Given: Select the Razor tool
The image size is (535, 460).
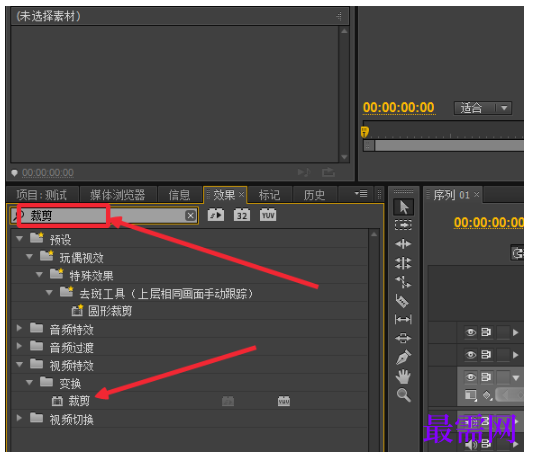Looking at the screenshot, I should 403,301.
